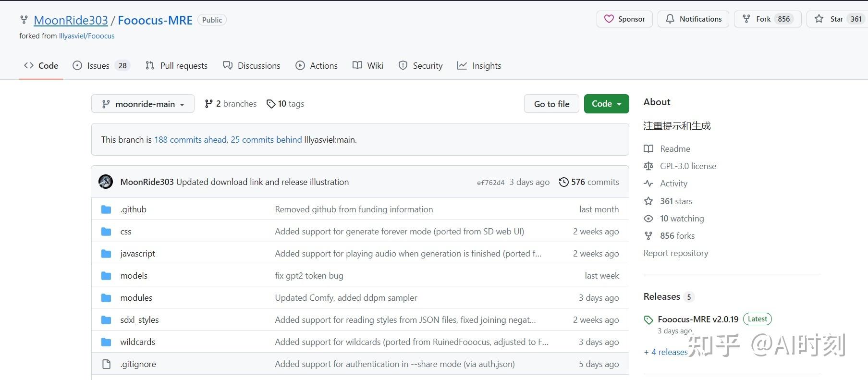Open the Pull requests tab
Screen dimensions: 868x380
[x=176, y=66]
